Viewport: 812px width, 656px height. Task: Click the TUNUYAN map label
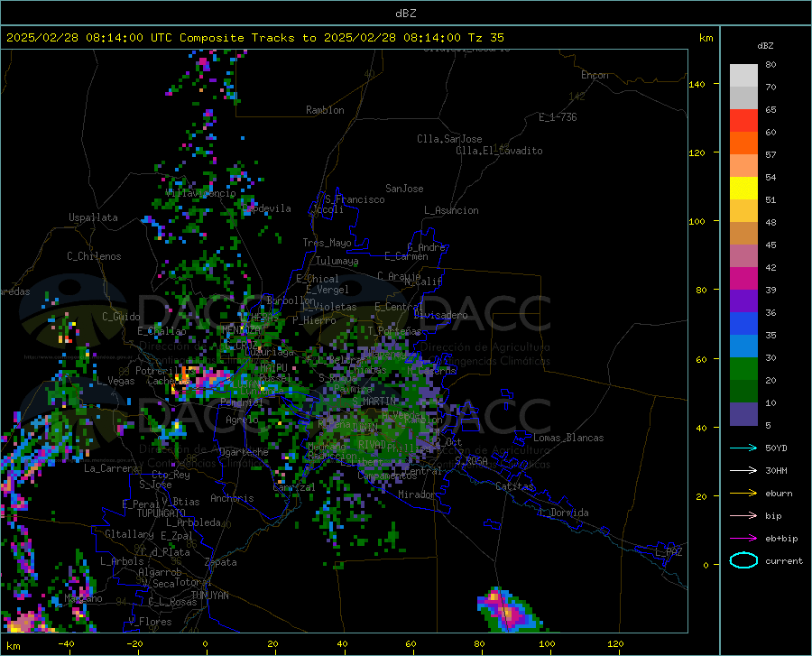click(x=209, y=595)
